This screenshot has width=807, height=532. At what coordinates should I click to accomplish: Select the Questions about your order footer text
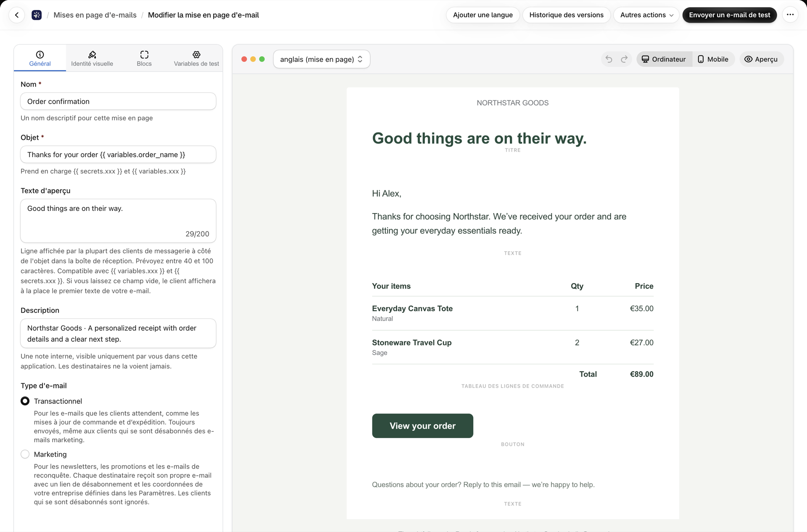(483, 485)
